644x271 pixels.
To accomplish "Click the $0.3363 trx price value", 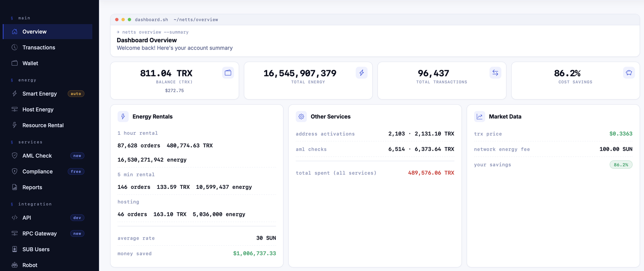I will (621, 134).
